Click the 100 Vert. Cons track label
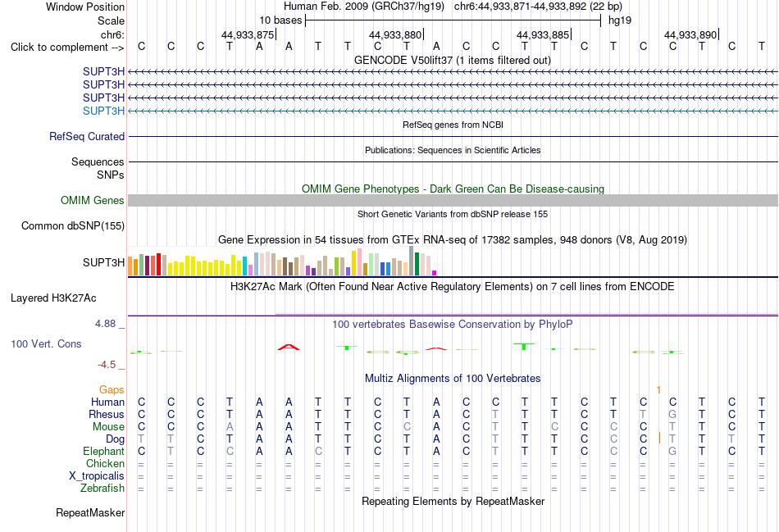 click(x=46, y=343)
